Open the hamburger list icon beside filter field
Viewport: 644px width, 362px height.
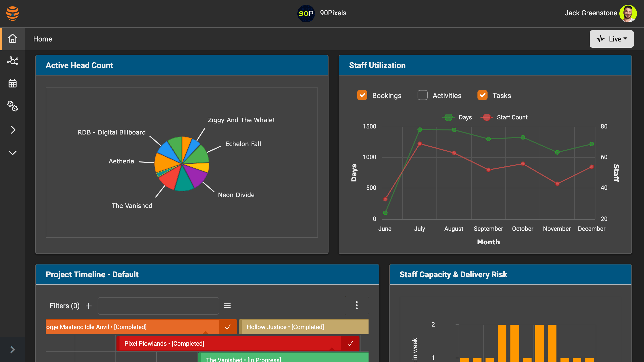[x=227, y=306]
